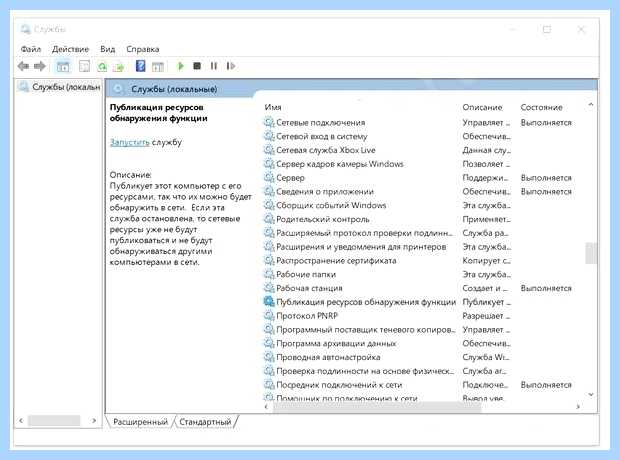Click right arrow of tree pane scrollbar
This screenshot has height=460, width=620.
[94, 421]
